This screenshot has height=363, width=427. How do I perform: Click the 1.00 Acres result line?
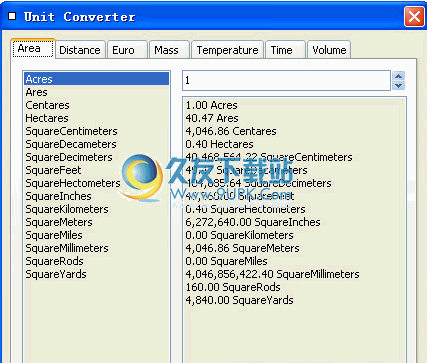pyautogui.click(x=211, y=105)
